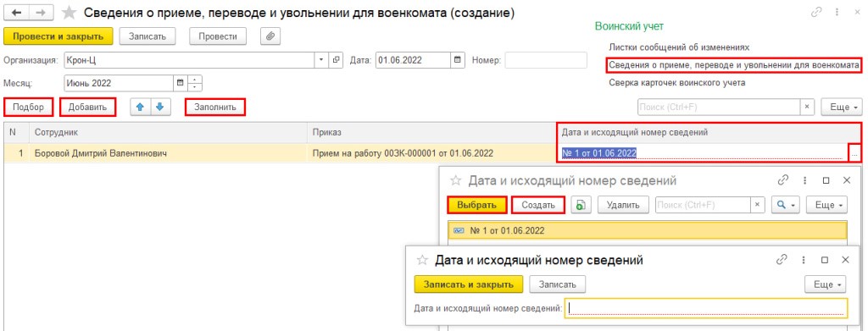Get link to main document with chain icon
The image size is (868, 331).
pyautogui.click(x=816, y=12)
